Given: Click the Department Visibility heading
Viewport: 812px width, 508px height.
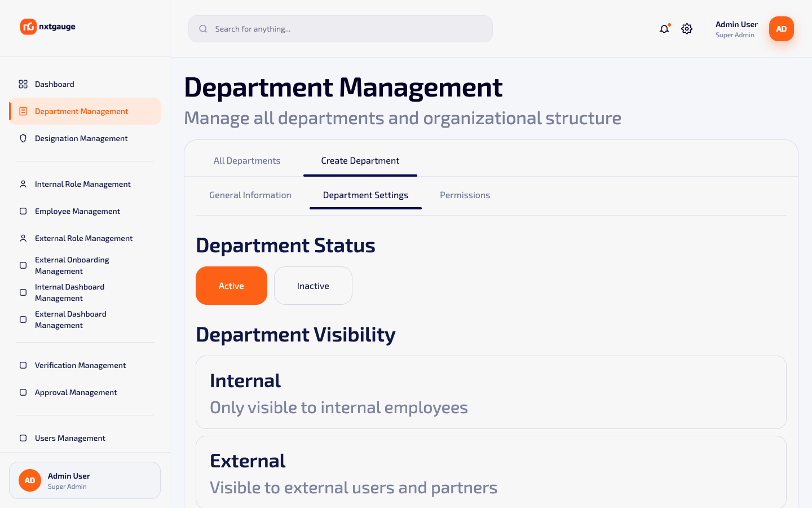Looking at the screenshot, I should coord(295,335).
